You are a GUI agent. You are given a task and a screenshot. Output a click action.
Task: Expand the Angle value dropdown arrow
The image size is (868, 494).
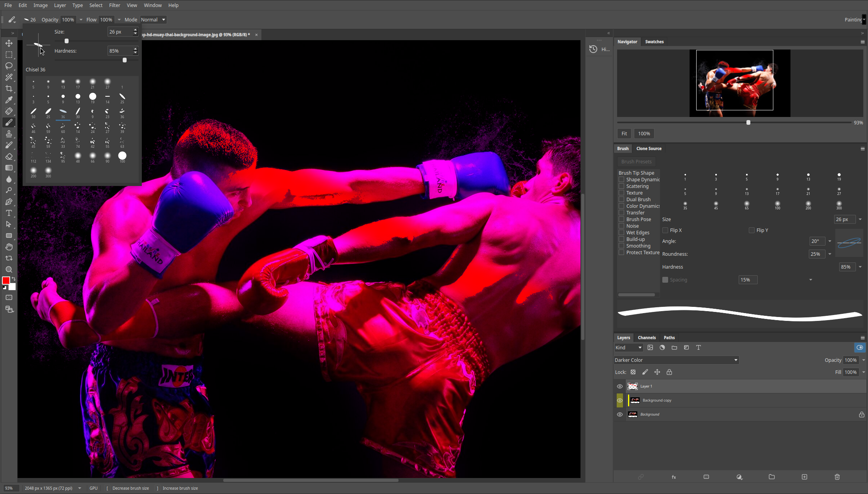[830, 241]
